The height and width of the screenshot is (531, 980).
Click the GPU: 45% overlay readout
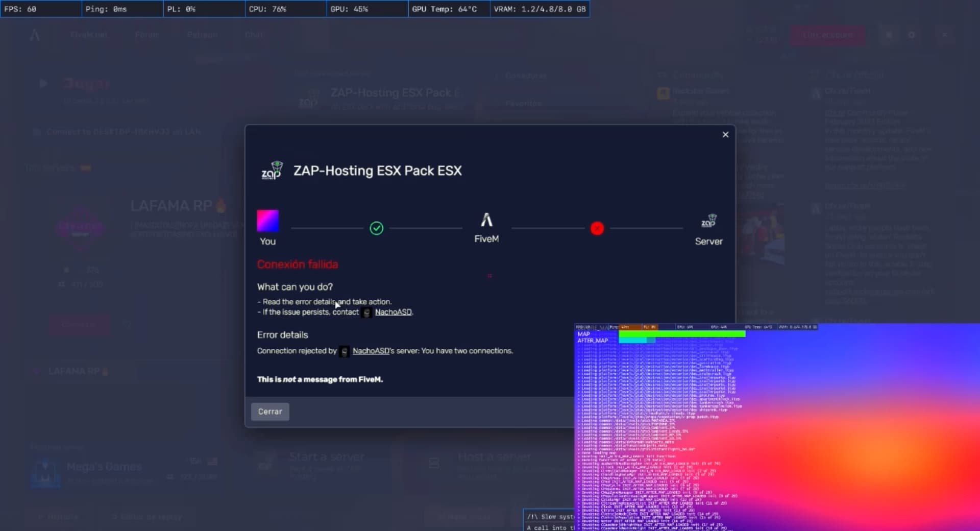coord(367,9)
